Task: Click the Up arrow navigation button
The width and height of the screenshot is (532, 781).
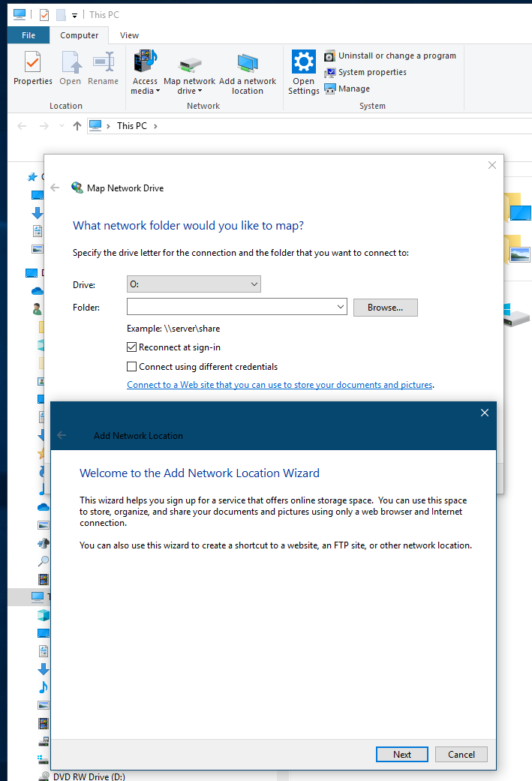Action: pos(77,126)
